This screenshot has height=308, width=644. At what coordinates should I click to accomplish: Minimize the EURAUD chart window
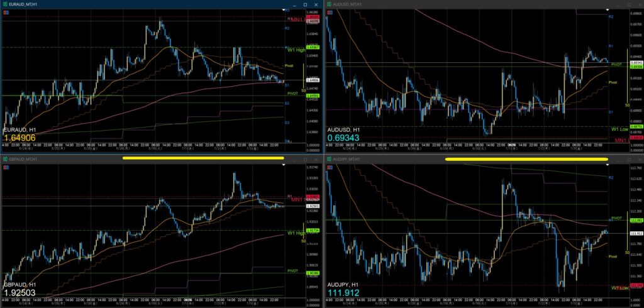[x=295, y=4]
